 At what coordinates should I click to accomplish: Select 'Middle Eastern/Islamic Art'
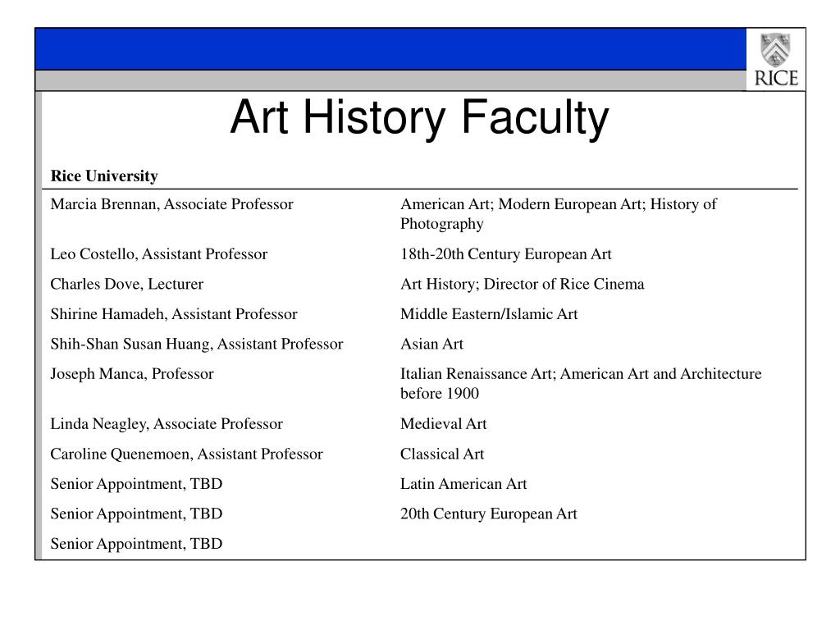coord(489,314)
